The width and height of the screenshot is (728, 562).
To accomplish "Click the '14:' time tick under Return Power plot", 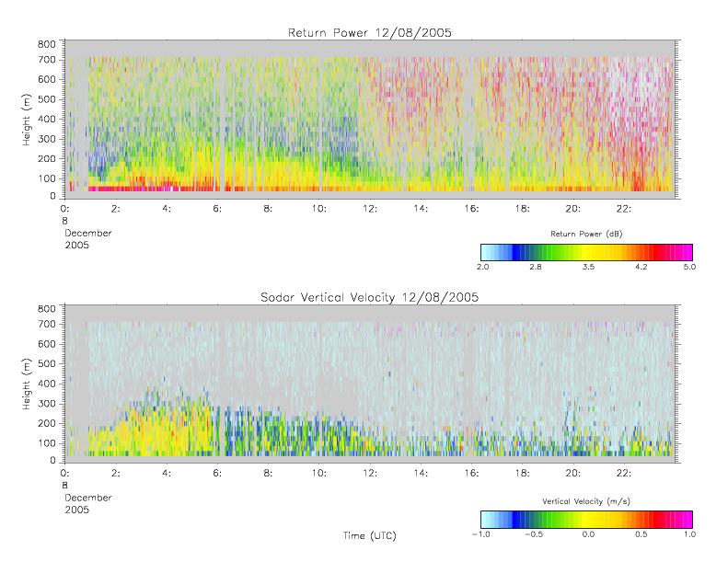I will tap(421, 209).
